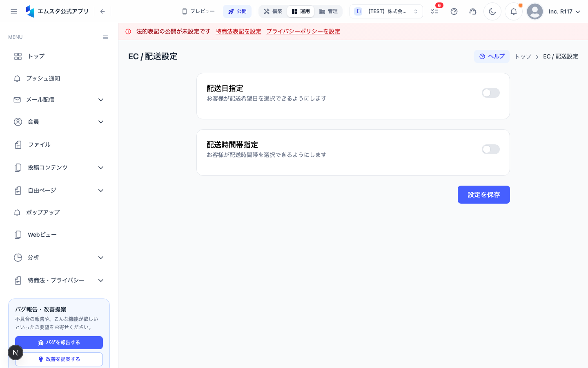
Task: Open プッシュ通知 in the sidebar
Action: (x=59, y=78)
